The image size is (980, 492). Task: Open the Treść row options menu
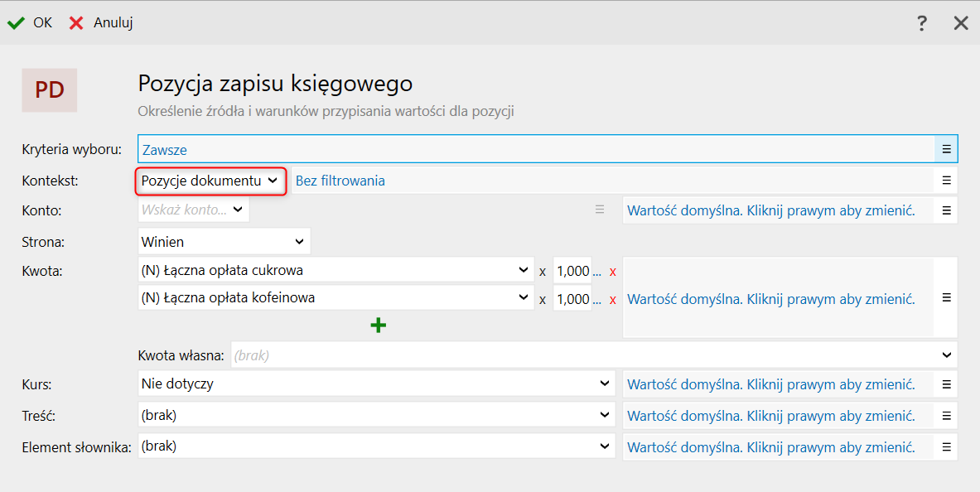tap(946, 416)
